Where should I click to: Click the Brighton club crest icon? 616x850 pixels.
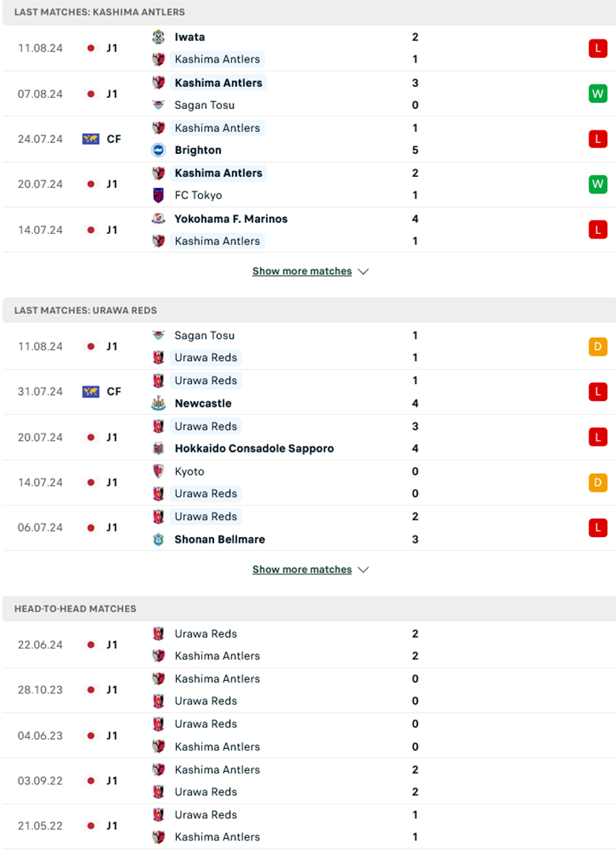point(159,150)
